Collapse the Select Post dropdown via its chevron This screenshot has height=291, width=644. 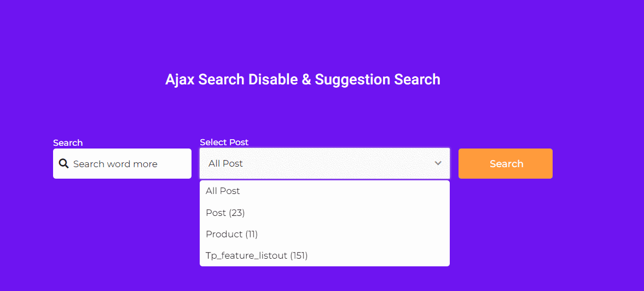click(x=438, y=163)
